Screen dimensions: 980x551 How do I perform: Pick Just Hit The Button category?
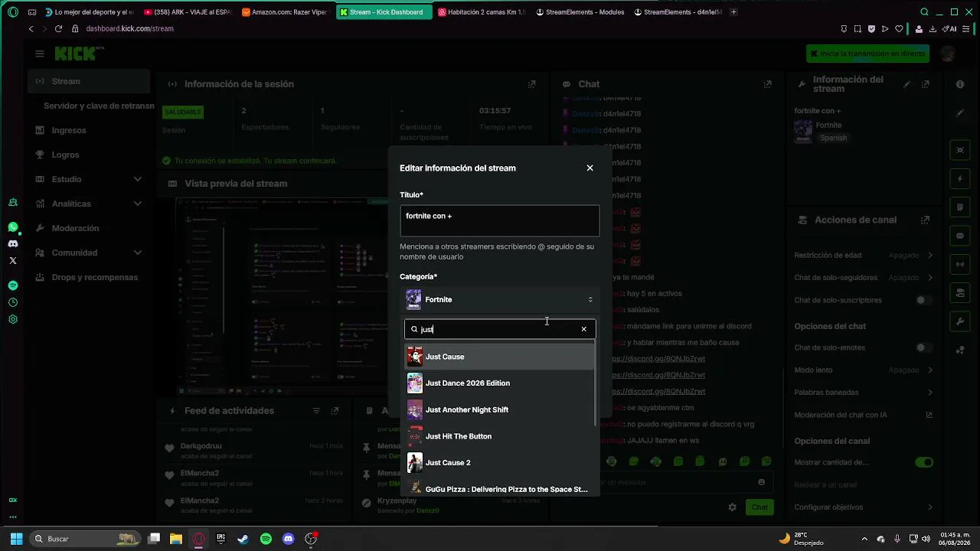pyautogui.click(x=499, y=436)
